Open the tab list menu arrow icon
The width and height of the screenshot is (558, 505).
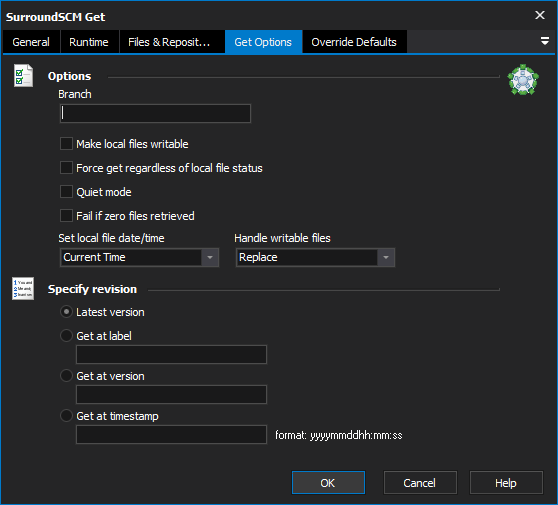tap(544, 41)
